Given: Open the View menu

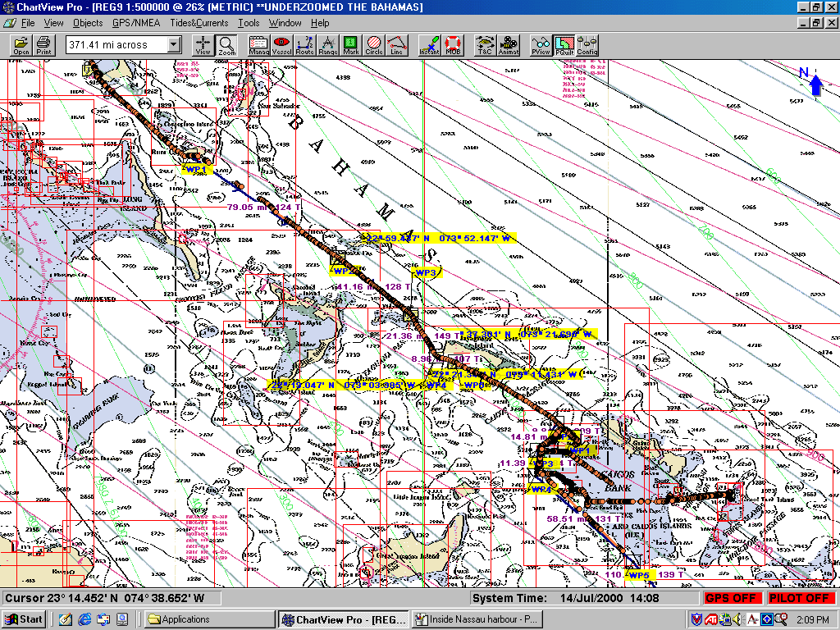Looking at the screenshot, I should click(x=53, y=23).
